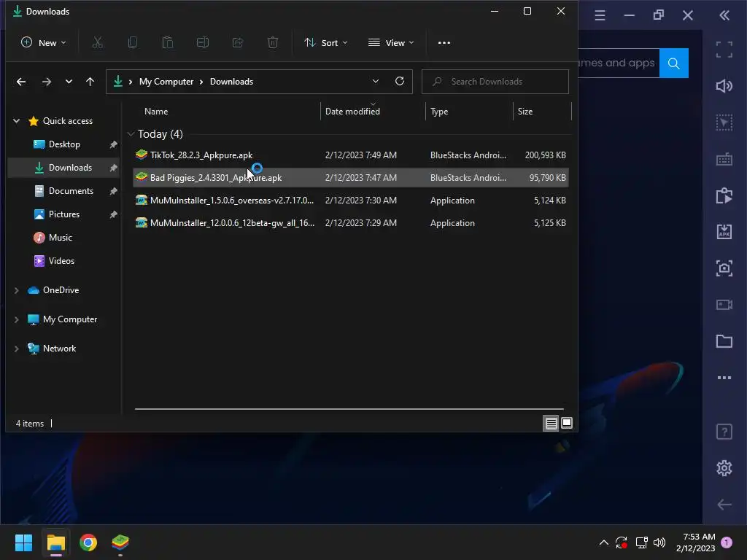The image size is (747, 560).
Task: Open recent locations dropdown arrow
Action: [x=69, y=82]
